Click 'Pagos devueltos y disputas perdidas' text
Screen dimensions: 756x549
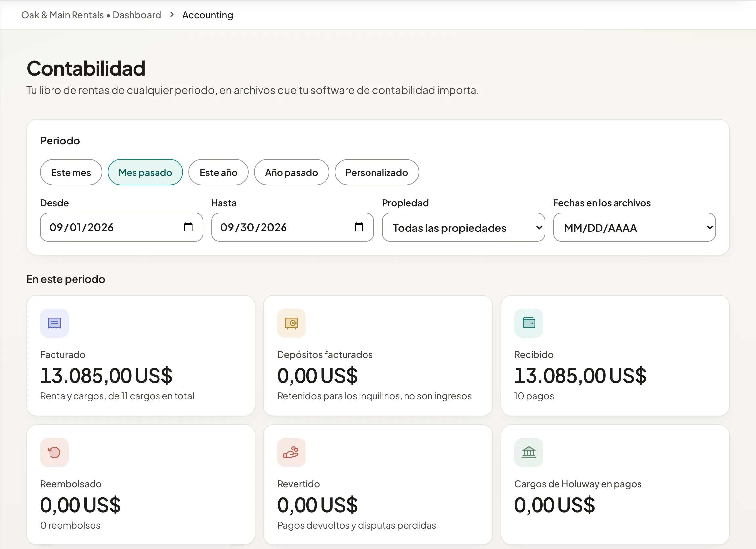pos(357,525)
